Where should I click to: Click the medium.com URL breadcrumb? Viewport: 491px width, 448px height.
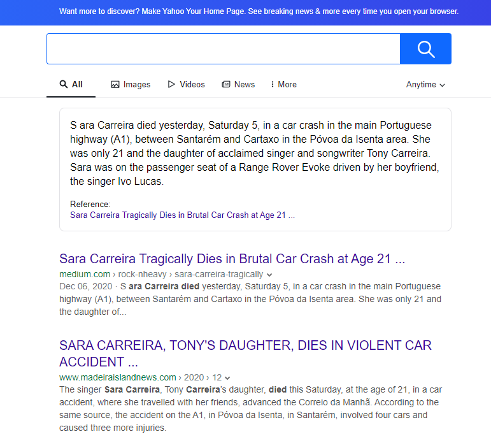click(x=161, y=275)
